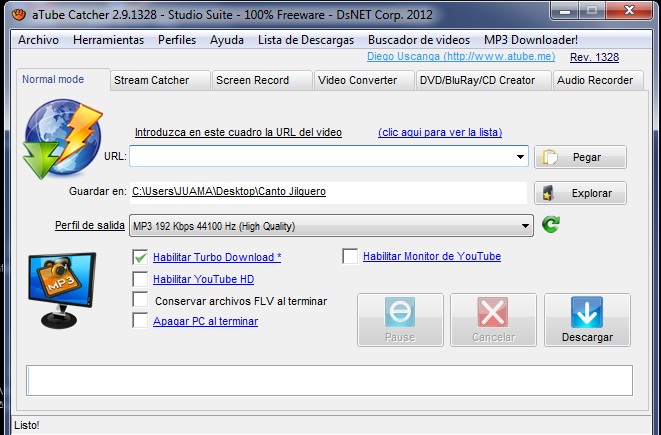The width and height of the screenshot is (661, 435).
Task: Click the globe lightning aTube logo
Action: tap(62, 139)
